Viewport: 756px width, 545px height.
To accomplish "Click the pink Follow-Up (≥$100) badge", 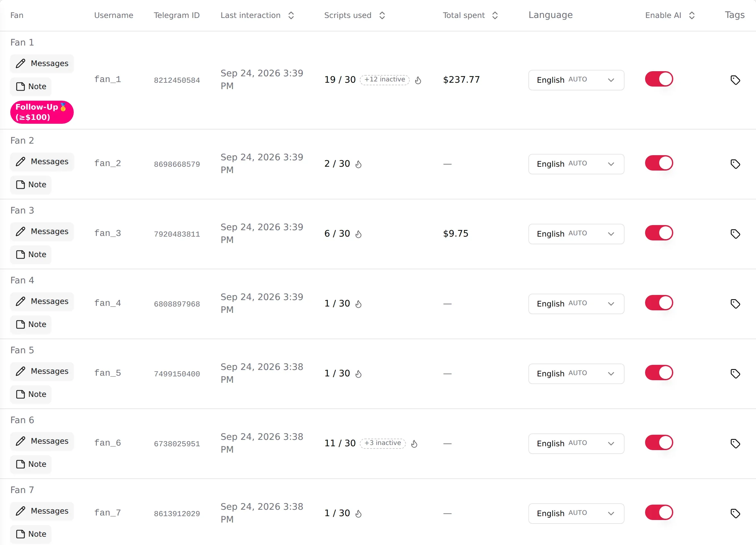I will tap(42, 112).
